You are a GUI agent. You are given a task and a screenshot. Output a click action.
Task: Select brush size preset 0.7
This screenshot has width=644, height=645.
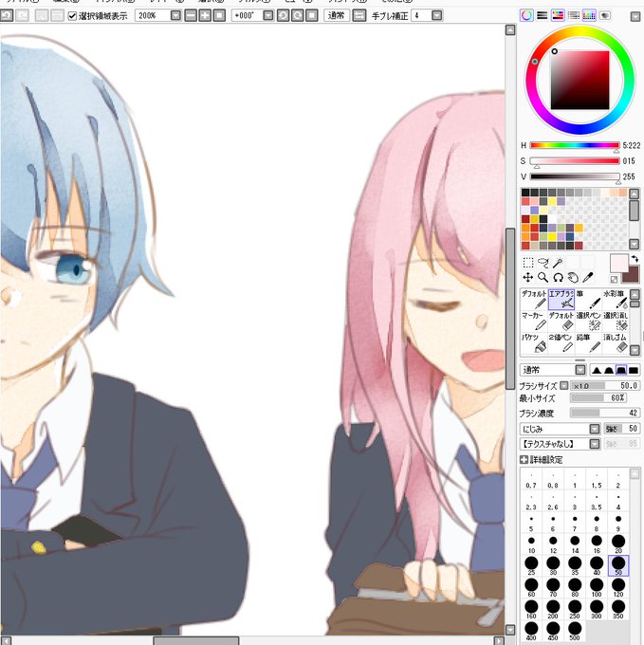point(531,480)
